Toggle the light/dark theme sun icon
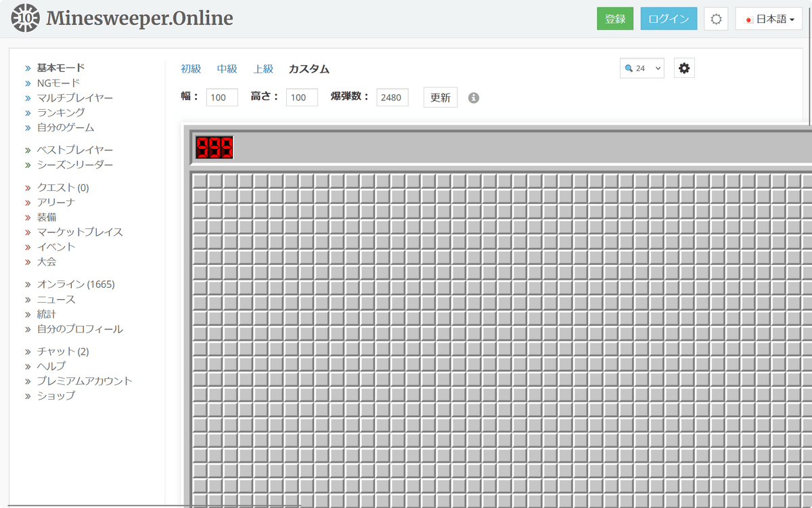812x508 pixels. point(716,19)
